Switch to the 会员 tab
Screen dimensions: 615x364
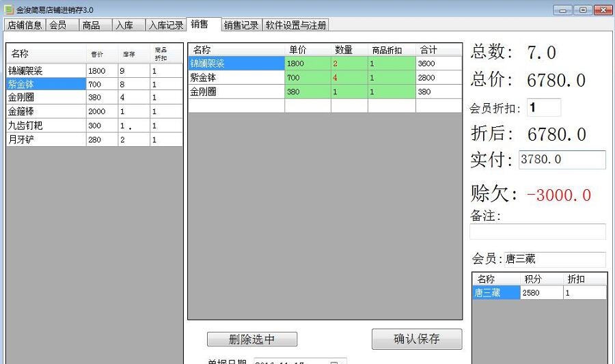(x=62, y=25)
